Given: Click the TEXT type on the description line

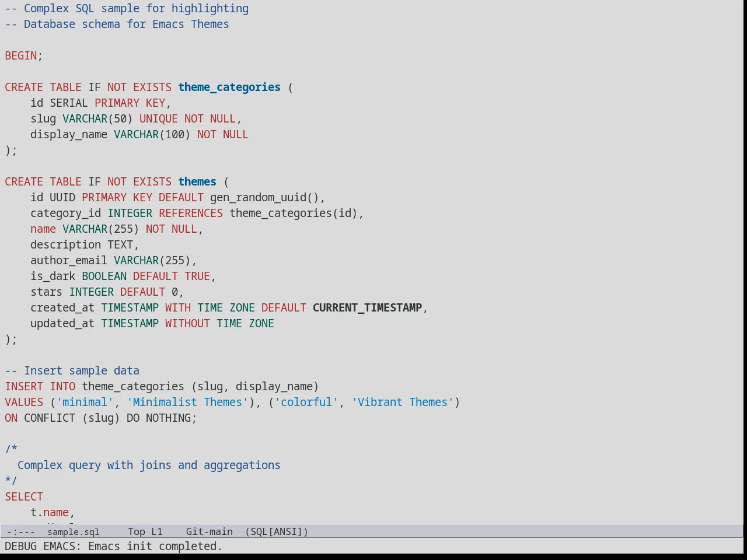Looking at the screenshot, I should [x=120, y=245].
